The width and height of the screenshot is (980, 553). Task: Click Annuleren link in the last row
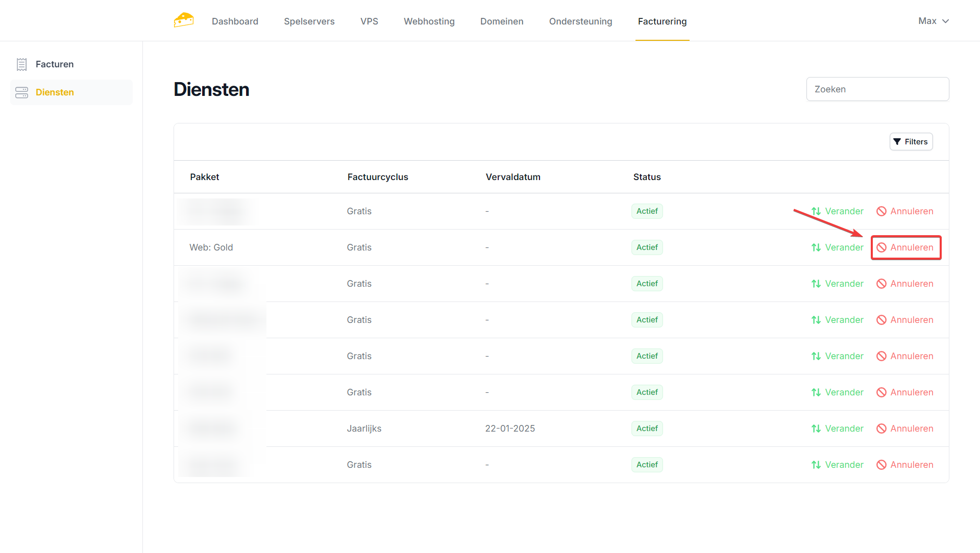click(x=912, y=465)
